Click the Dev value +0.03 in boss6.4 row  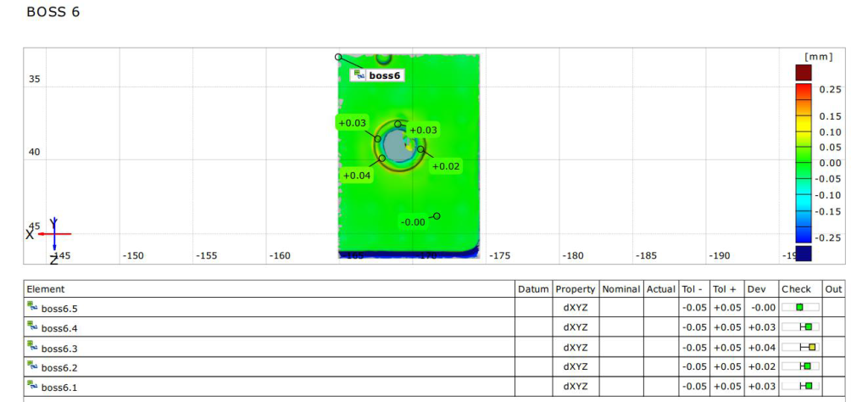[762, 327]
